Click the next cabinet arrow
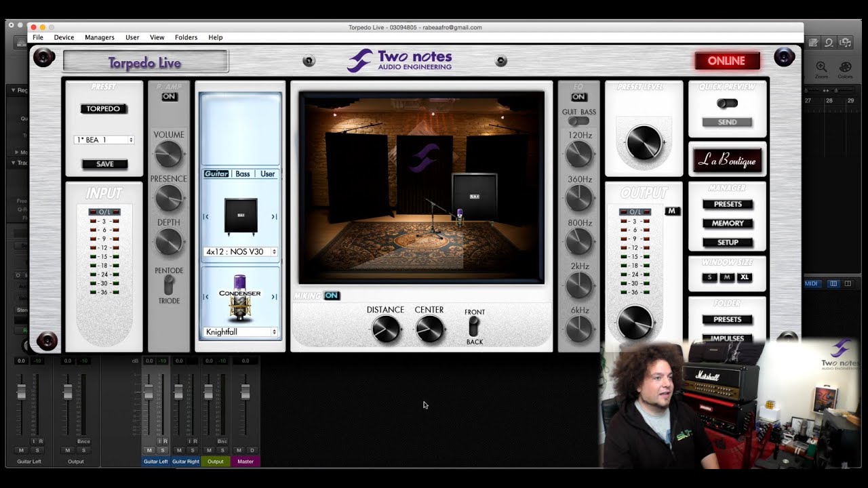Viewport: 868px width, 488px height. tap(274, 217)
